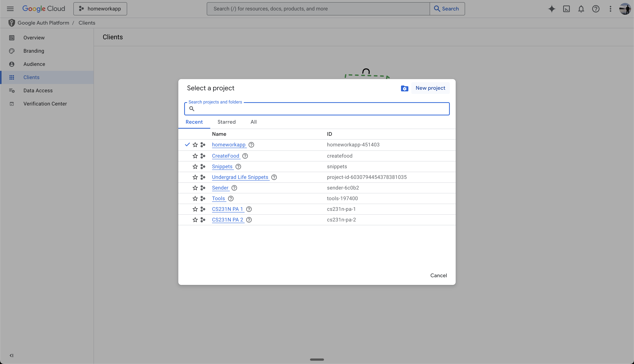This screenshot has height=364, width=634.
Task: Click the account profile avatar
Action: [x=625, y=9]
